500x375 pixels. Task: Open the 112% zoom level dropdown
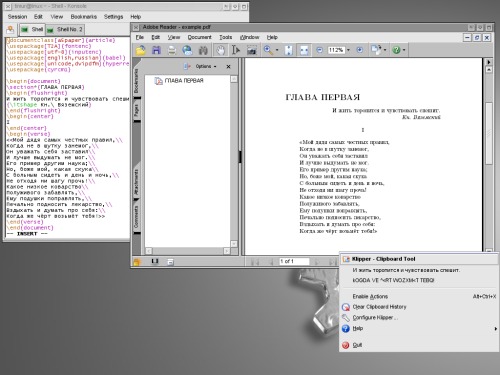coord(348,50)
